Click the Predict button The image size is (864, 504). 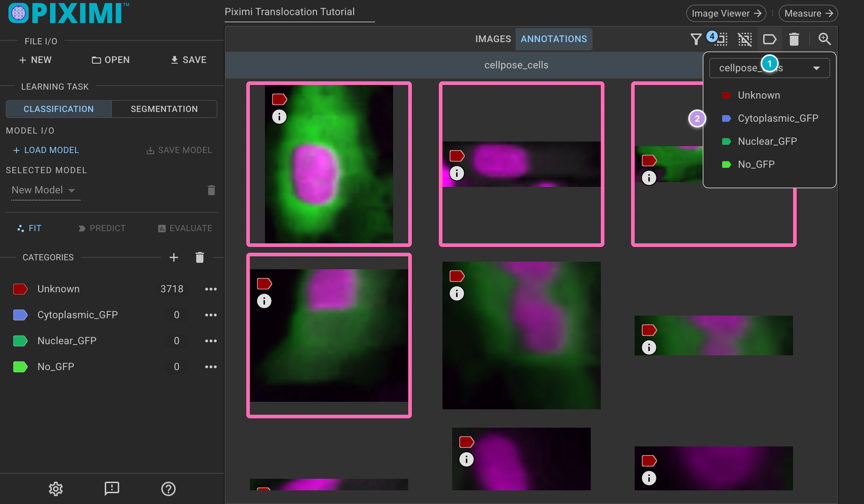click(x=102, y=228)
